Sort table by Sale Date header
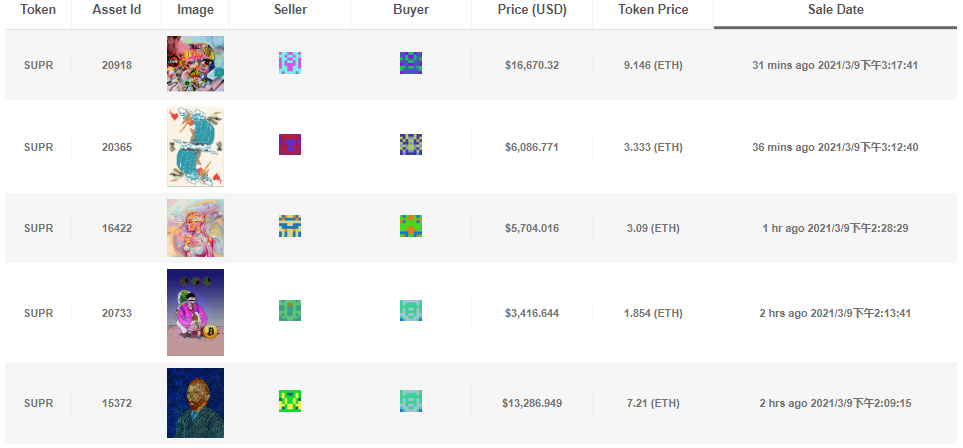This screenshot has width=963, height=448. (x=835, y=10)
